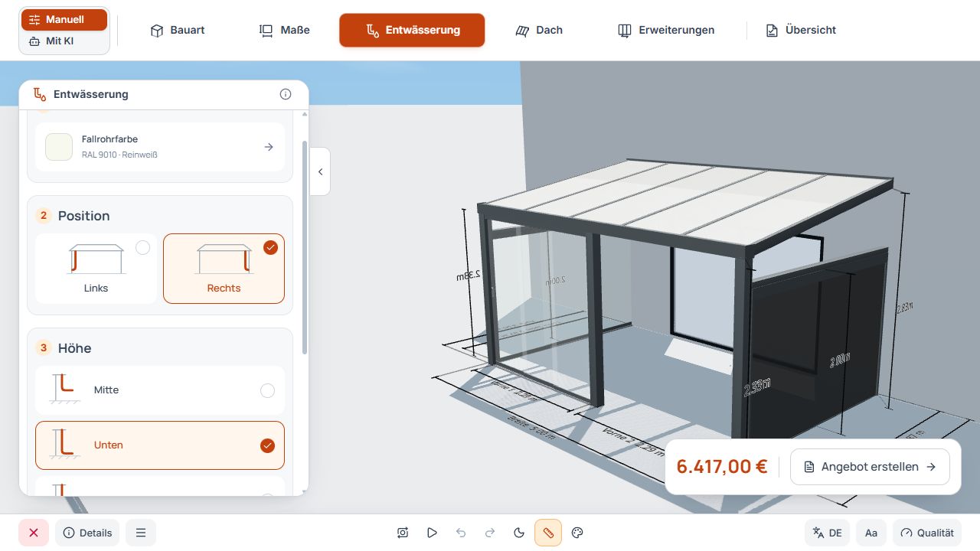Open the Bauart tab
This screenshot has height=551, width=980.
click(178, 30)
